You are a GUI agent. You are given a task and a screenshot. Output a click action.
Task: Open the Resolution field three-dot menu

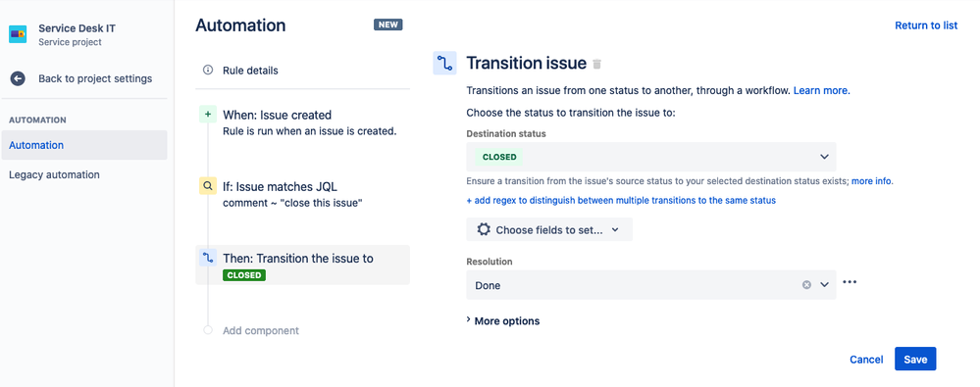[x=850, y=282]
